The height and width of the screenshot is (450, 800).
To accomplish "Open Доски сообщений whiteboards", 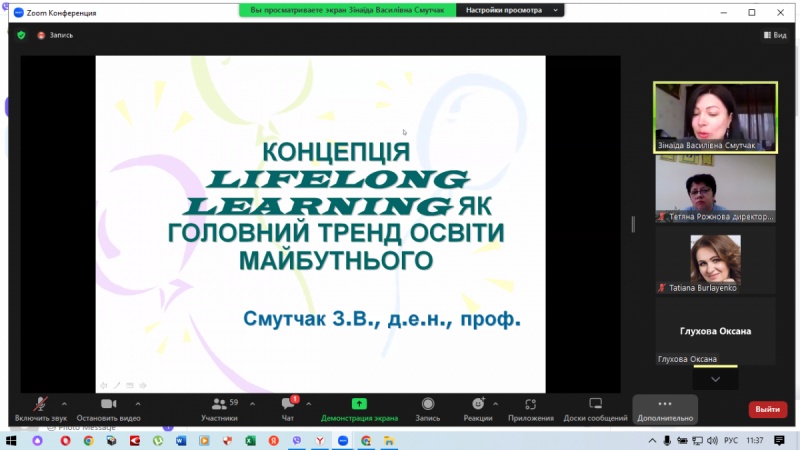I will click(595, 409).
